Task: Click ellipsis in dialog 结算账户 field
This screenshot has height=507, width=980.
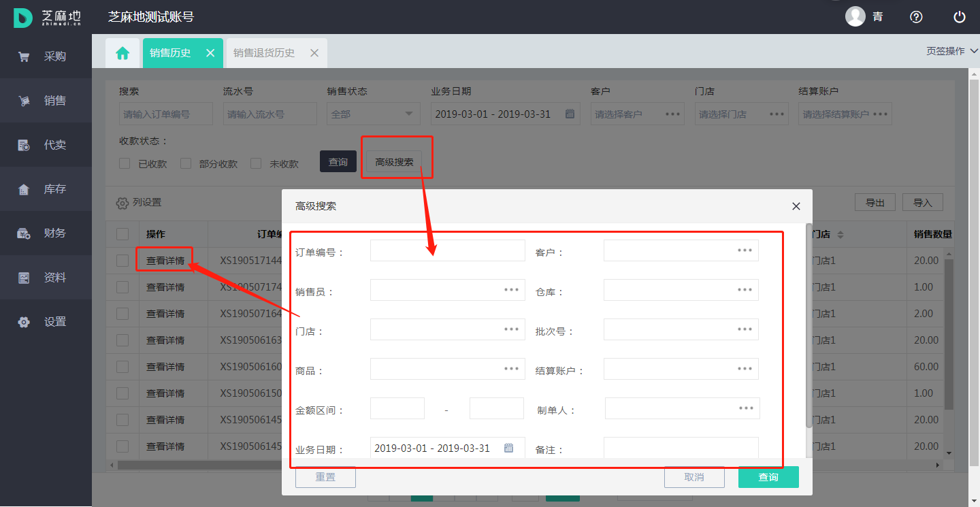Action: coord(745,369)
